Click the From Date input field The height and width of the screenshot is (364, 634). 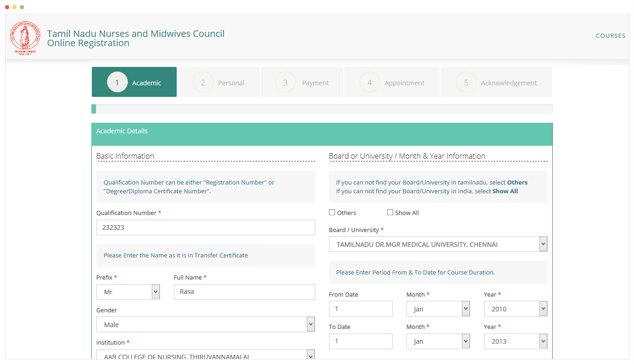tap(361, 309)
